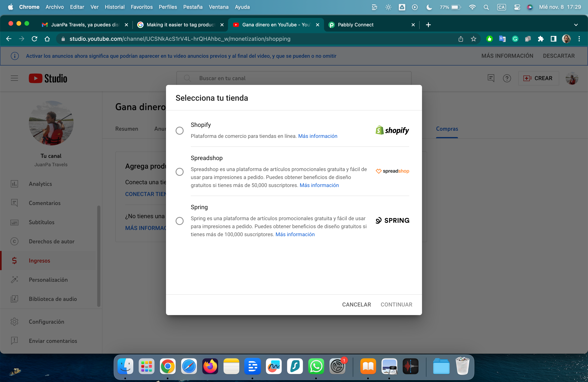The height and width of the screenshot is (382, 588).
Task: Open the help question mark icon
Action: click(x=507, y=79)
